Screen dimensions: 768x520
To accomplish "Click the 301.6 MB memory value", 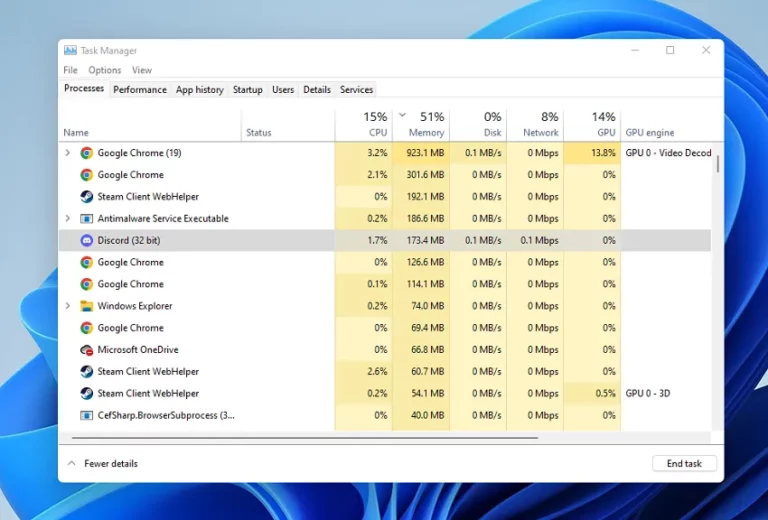I will coord(425,175).
